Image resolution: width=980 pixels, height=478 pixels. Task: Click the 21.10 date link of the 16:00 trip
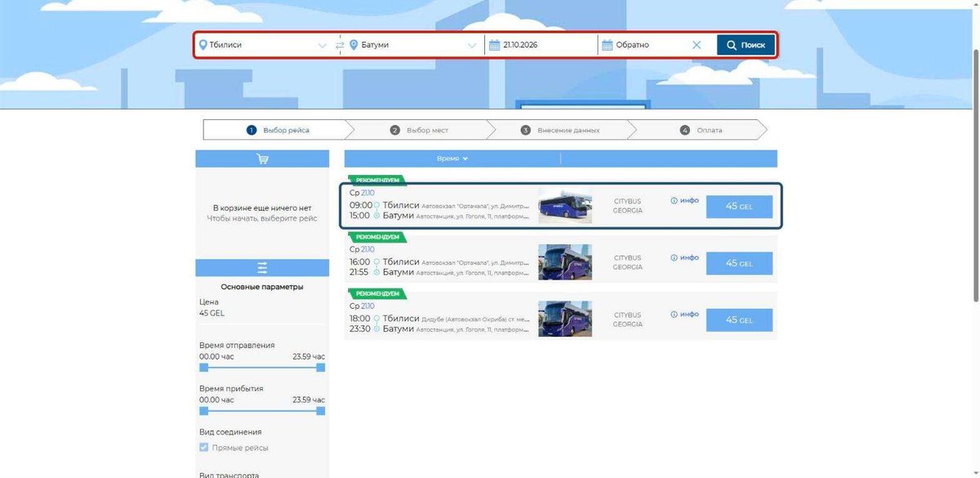367,249
